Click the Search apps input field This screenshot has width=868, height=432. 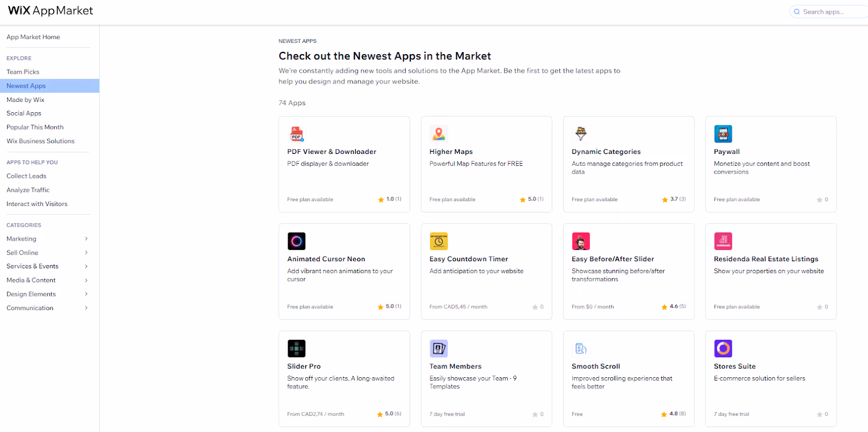pos(830,11)
